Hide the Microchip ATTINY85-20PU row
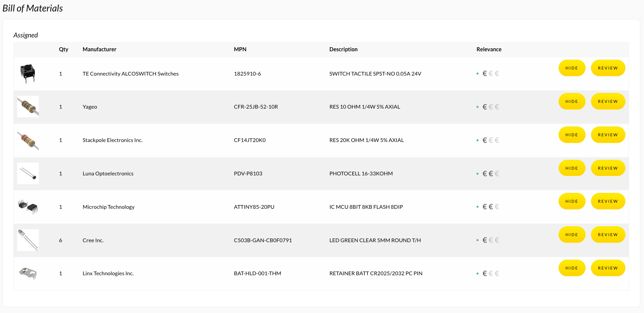Viewport: 644px width, 313px height. (572, 201)
